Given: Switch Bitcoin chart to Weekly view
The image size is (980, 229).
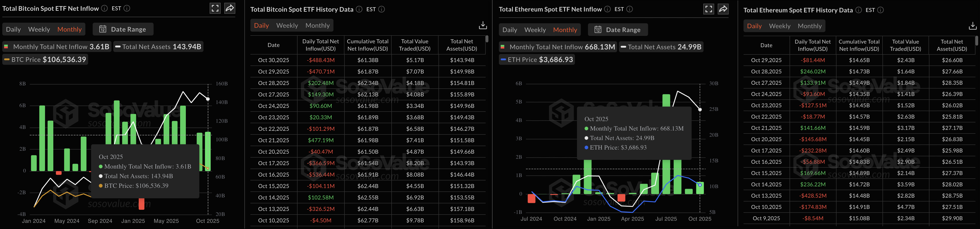Looking at the screenshot, I should pos(39,29).
